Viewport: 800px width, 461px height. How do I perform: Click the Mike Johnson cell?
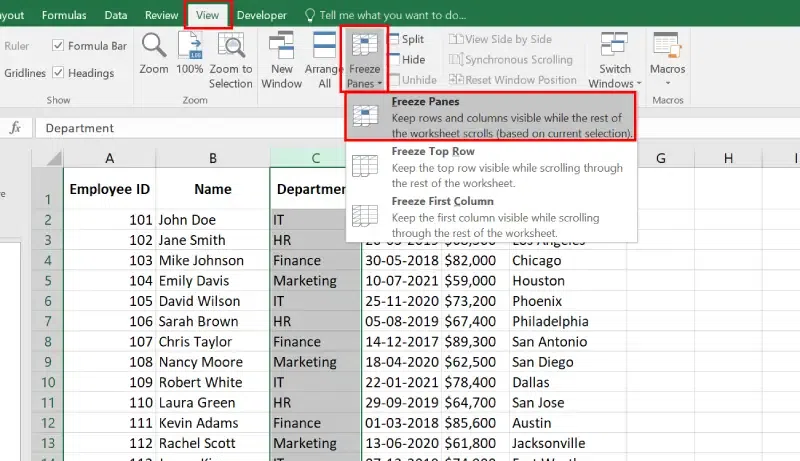(213, 261)
